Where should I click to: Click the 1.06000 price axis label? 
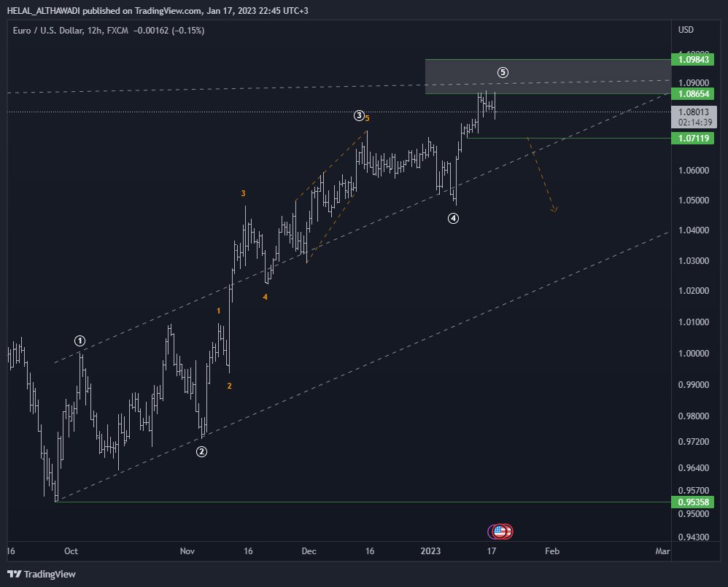(694, 171)
